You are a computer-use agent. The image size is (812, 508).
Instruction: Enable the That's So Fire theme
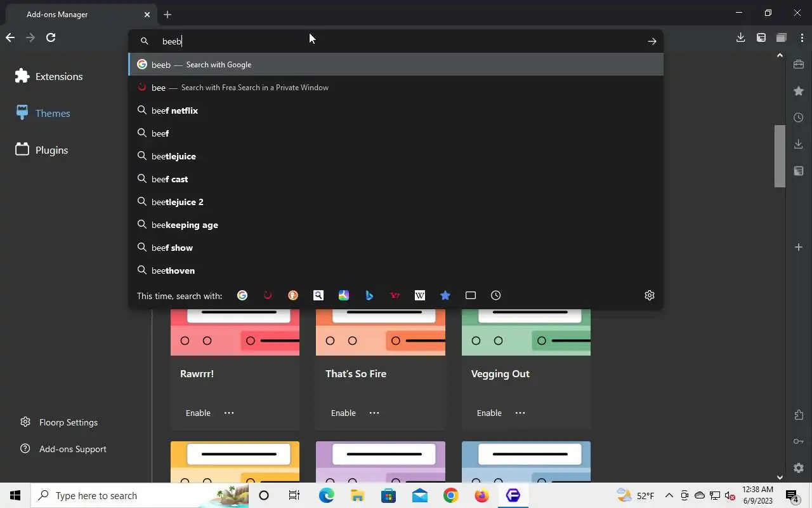[x=343, y=413]
